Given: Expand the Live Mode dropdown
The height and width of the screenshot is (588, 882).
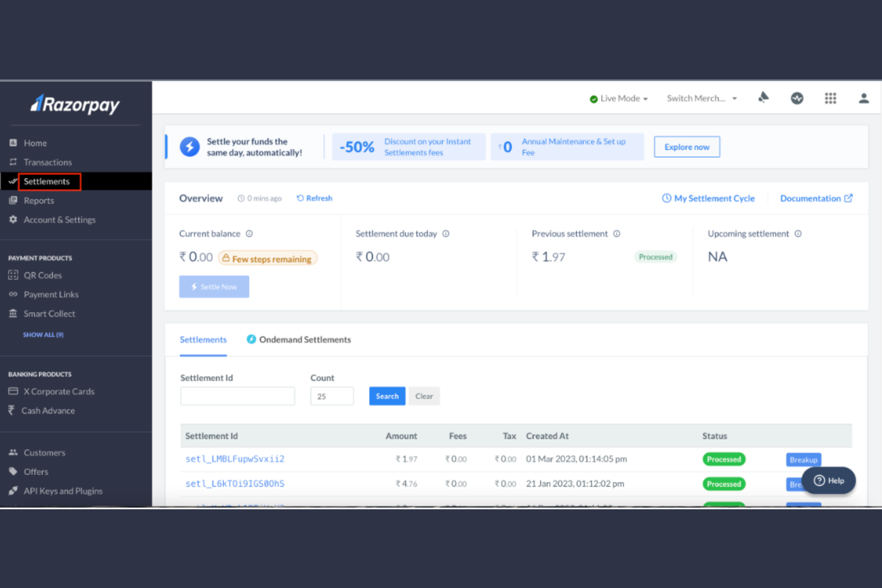Looking at the screenshot, I should (645, 98).
